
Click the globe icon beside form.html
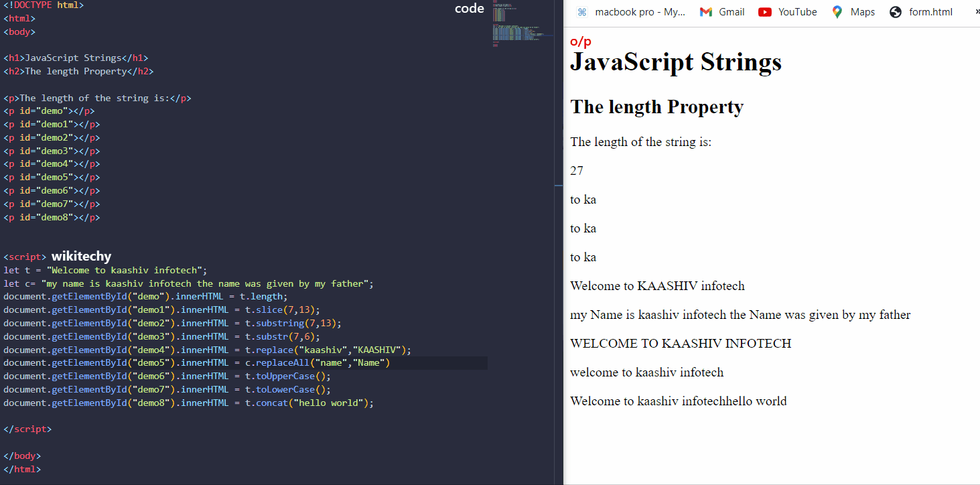(x=895, y=11)
